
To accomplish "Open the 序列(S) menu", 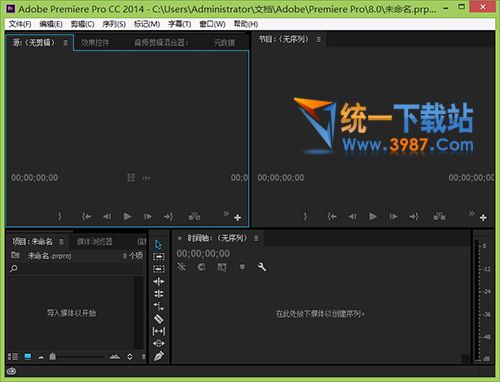I will [x=114, y=24].
